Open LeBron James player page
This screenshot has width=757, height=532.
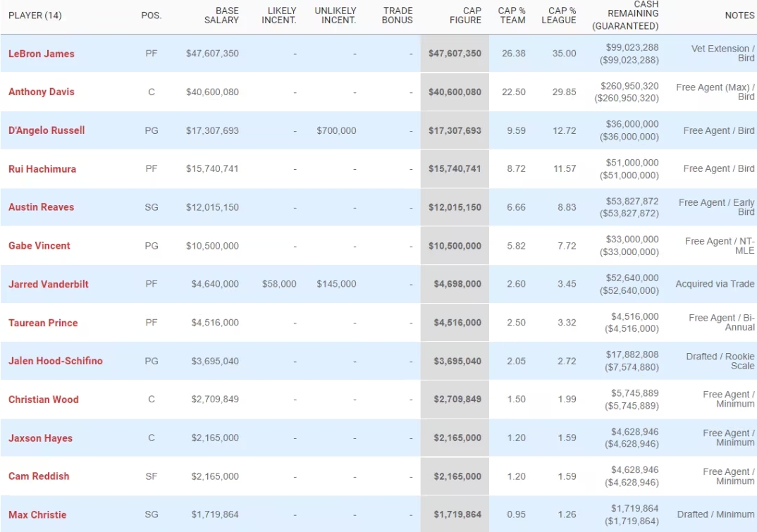[x=42, y=54]
